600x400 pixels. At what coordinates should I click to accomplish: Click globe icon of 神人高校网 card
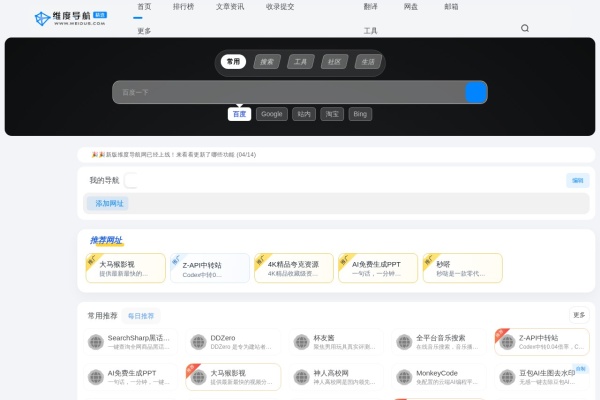(x=302, y=377)
